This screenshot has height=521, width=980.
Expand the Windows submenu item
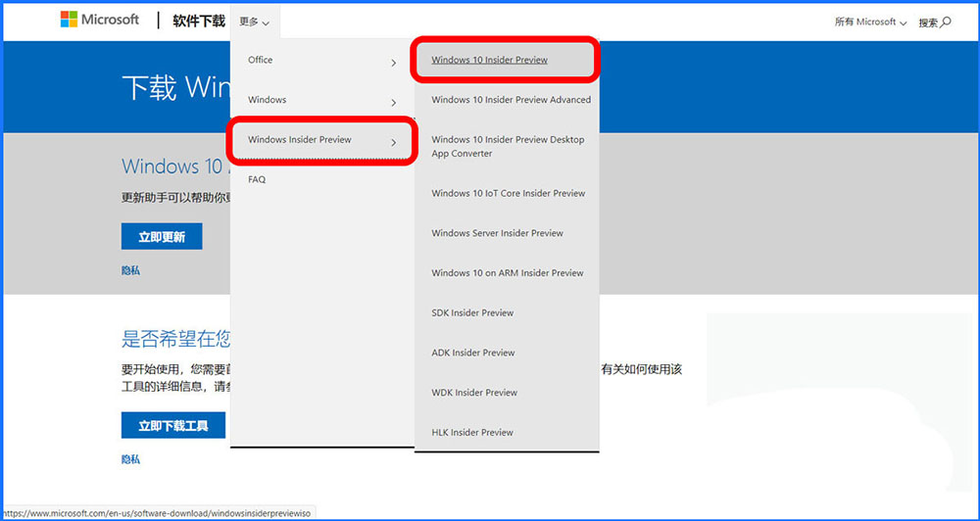(x=321, y=100)
